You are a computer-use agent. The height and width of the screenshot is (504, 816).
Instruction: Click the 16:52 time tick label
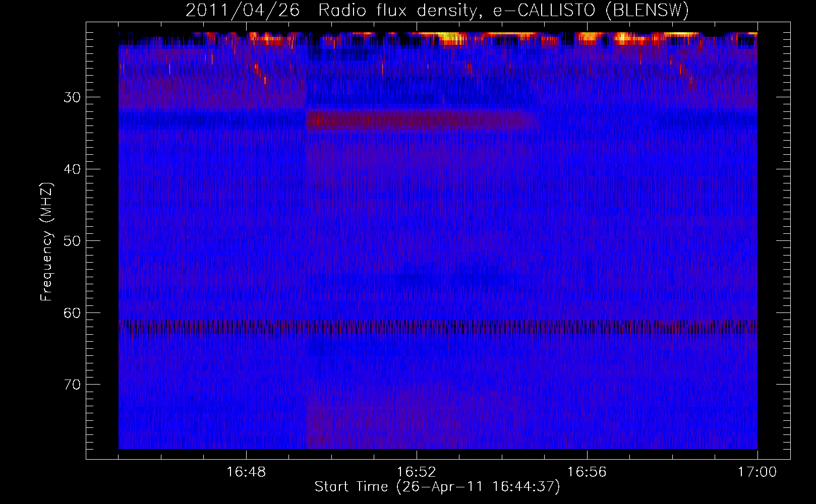coord(417,472)
